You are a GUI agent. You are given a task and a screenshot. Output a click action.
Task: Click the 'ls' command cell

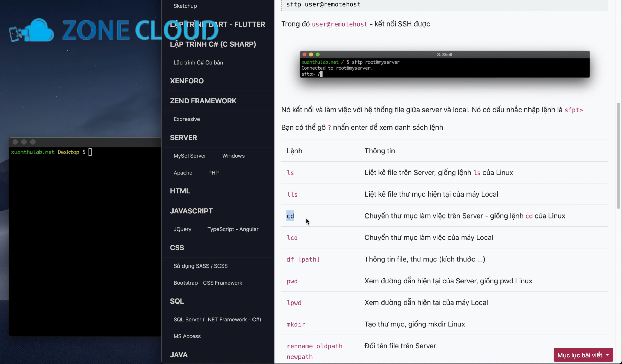(x=290, y=173)
